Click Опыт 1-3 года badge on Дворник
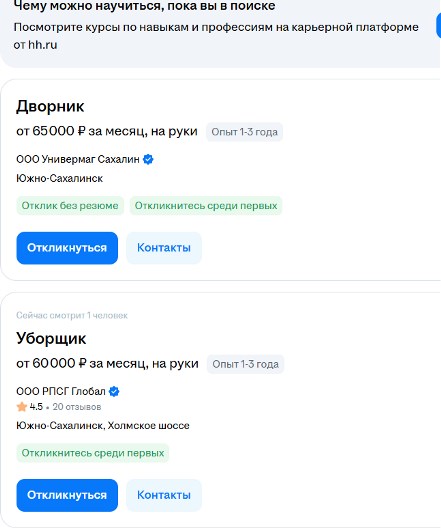This screenshot has height=530, width=441. (244, 132)
